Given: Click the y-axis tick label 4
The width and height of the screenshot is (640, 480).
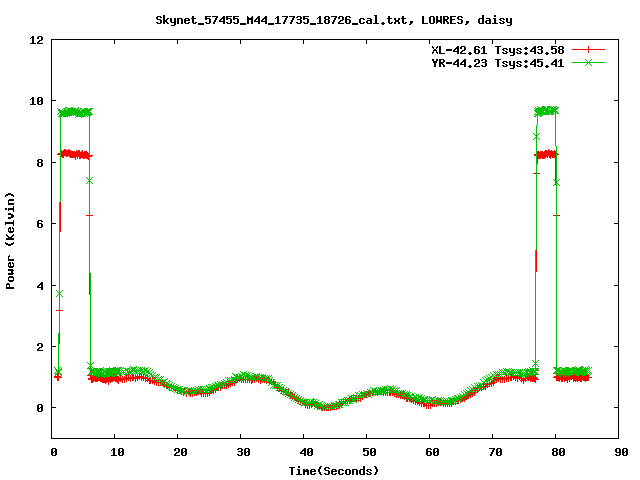Looking at the screenshot, I should coord(40,286).
